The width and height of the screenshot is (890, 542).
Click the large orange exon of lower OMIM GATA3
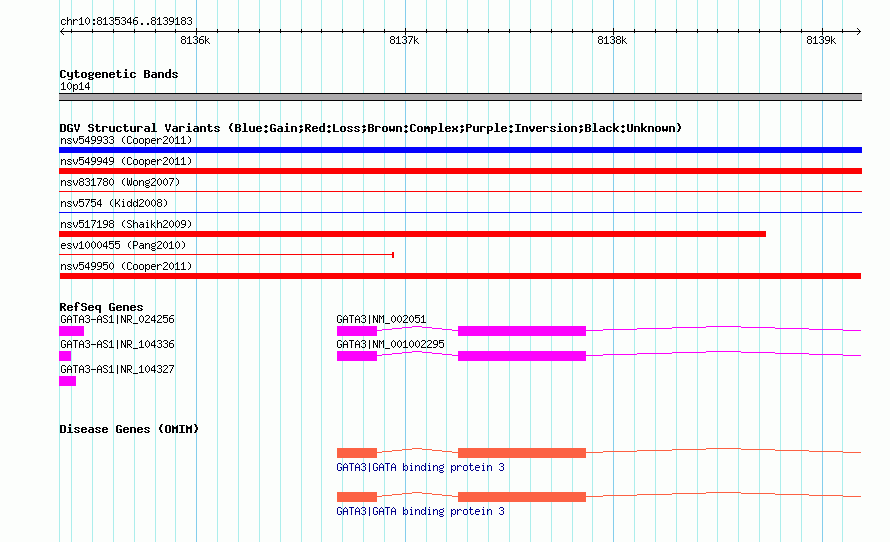coord(522,497)
